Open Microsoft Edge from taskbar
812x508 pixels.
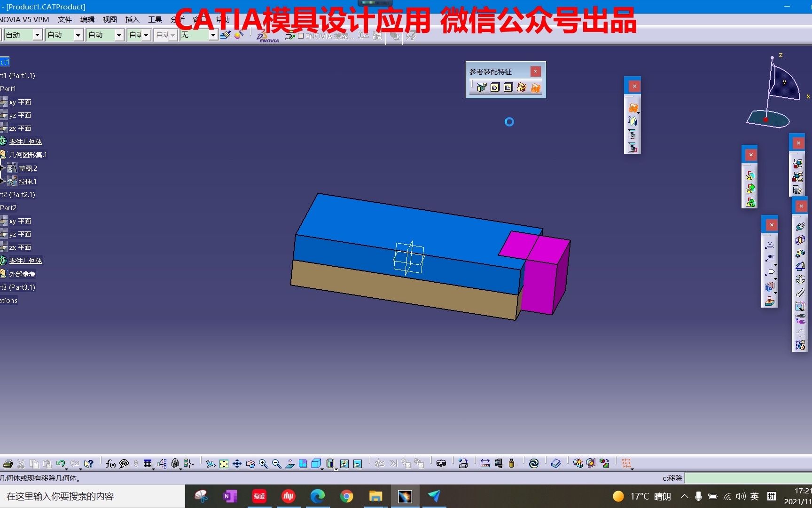[318, 496]
